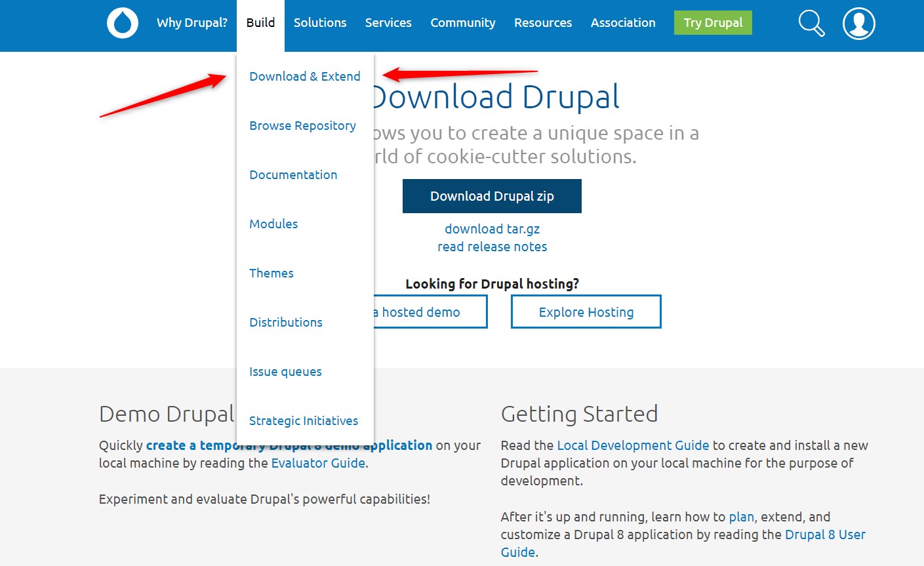
Task: Open the Drupal 8 User Guide link
Action: [x=683, y=543]
